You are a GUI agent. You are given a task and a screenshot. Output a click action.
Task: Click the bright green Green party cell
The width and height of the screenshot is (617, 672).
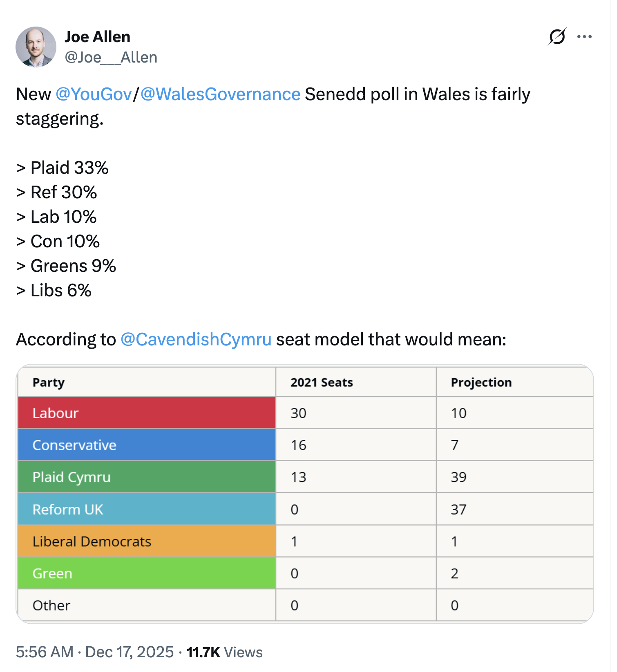click(147, 573)
